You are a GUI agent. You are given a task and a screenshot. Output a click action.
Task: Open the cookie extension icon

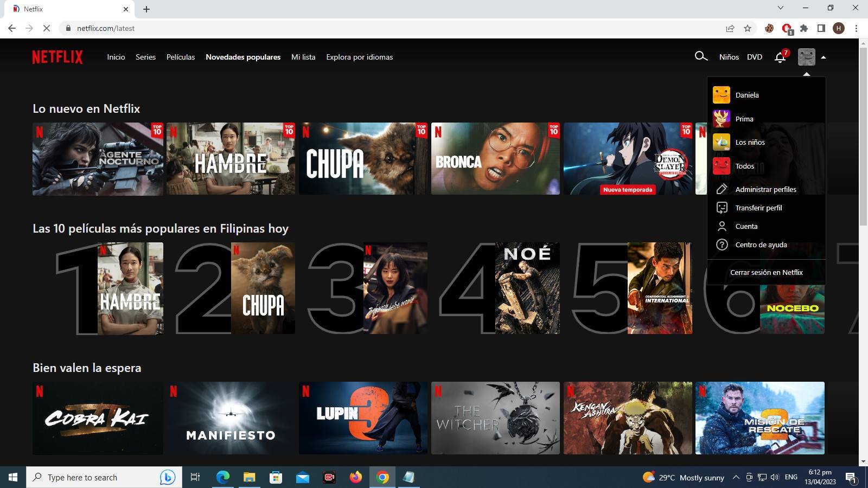(x=769, y=28)
